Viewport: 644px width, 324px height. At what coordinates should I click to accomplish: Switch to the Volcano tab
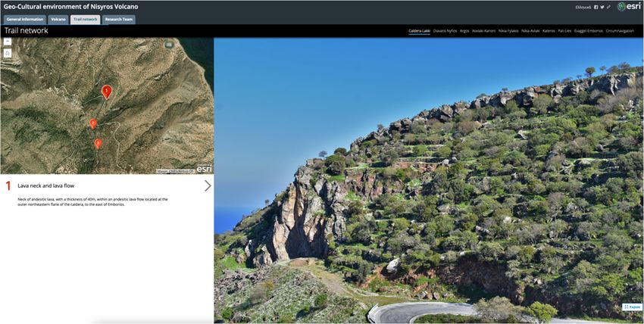tap(58, 20)
